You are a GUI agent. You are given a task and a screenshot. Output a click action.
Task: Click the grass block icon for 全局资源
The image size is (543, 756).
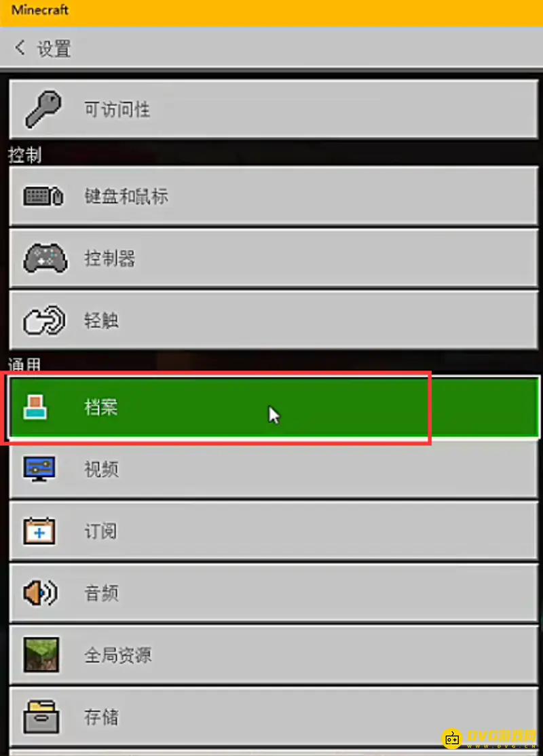(41, 655)
